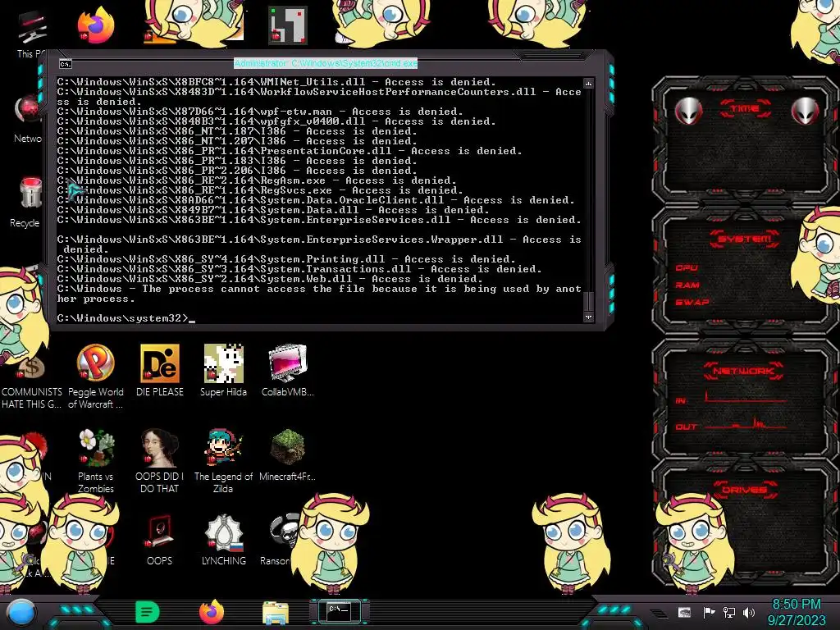Open File Explorer from the taskbar
This screenshot has width=840, height=630.
276,613
